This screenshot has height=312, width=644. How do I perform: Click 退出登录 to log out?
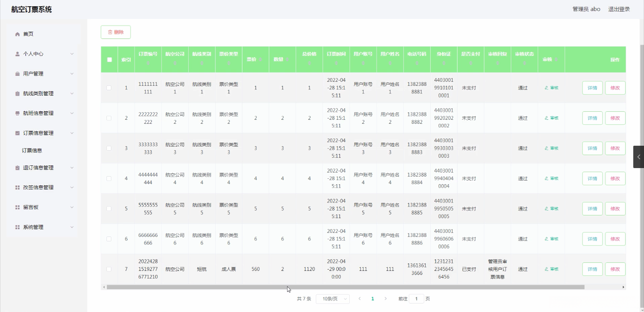point(619,9)
